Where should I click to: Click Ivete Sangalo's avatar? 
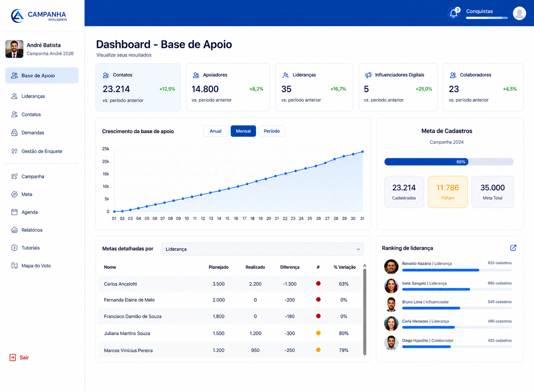pos(391,286)
